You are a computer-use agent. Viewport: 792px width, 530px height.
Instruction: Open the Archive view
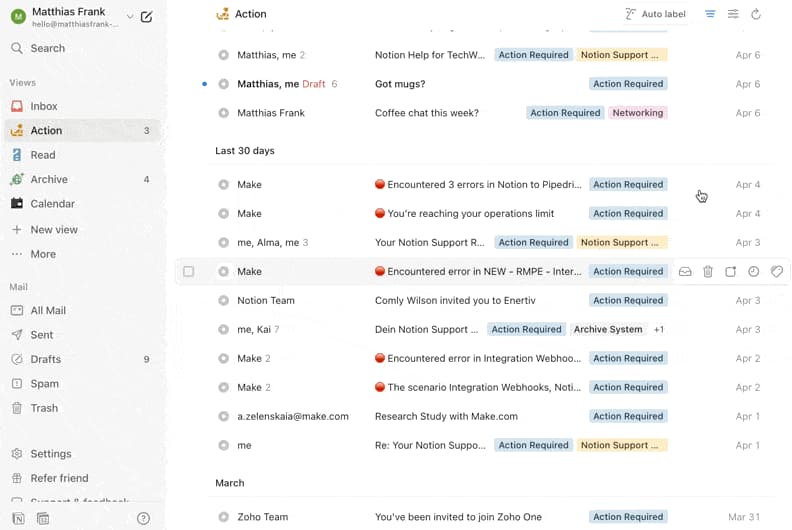[x=82, y=179]
